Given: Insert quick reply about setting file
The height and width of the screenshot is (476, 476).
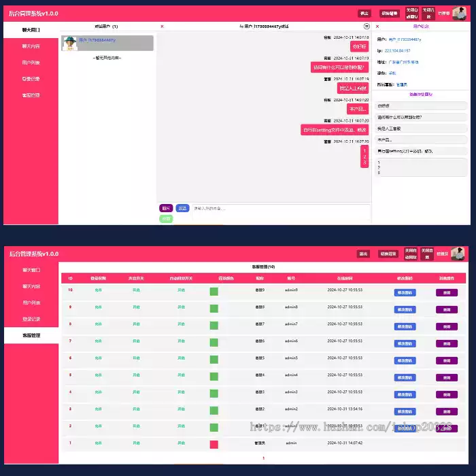Looking at the screenshot, I should pos(421,151).
